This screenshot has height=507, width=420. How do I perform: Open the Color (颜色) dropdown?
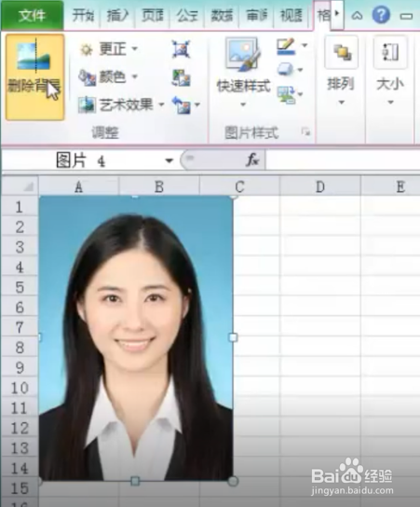click(109, 77)
